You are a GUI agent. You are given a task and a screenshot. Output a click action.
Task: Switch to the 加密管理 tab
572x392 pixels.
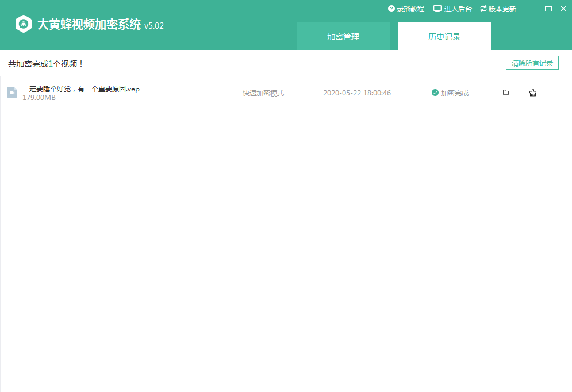coord(343,37)
